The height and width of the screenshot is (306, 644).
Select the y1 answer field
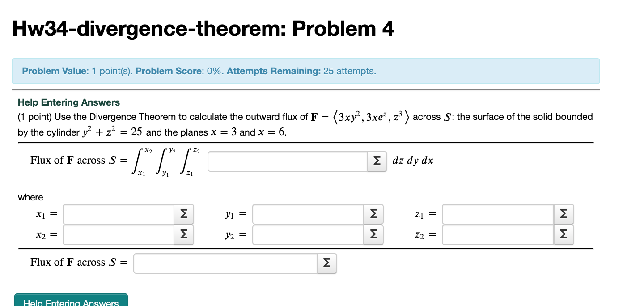[x=309, y=214]
